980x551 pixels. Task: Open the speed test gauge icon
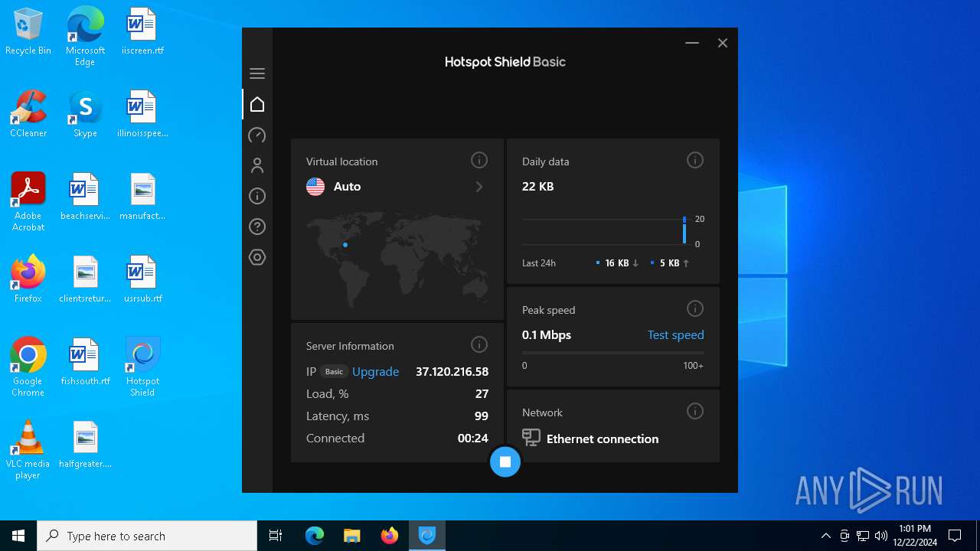pyautogui.click(x=257, y=135)
